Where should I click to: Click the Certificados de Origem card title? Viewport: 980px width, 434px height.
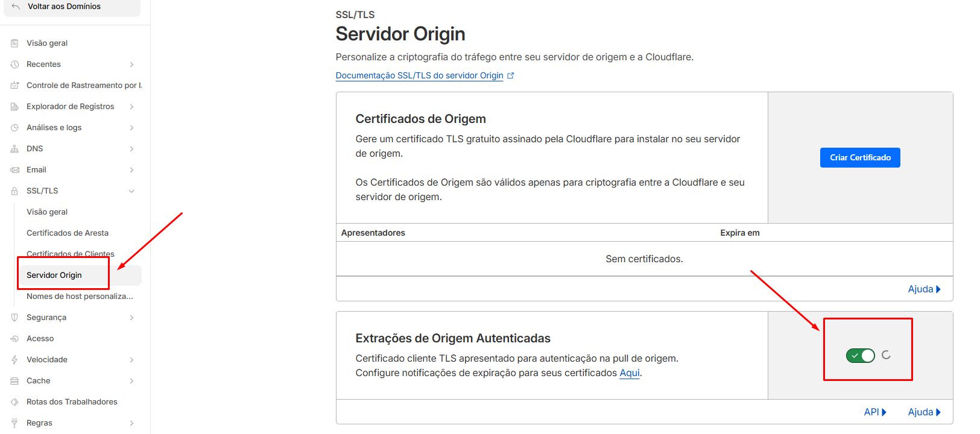(421, 119)
